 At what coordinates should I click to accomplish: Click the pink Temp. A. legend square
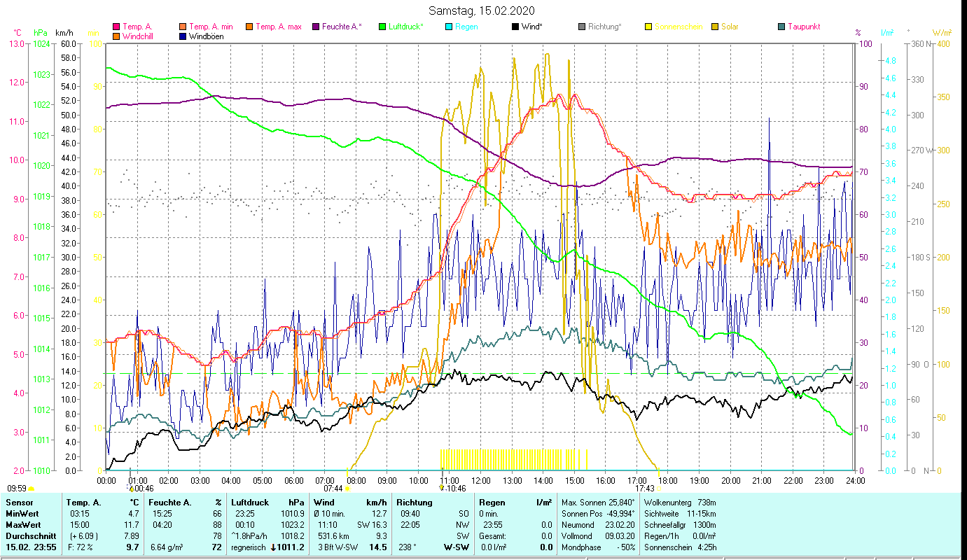pyautogui.click(x=116, y=27)
